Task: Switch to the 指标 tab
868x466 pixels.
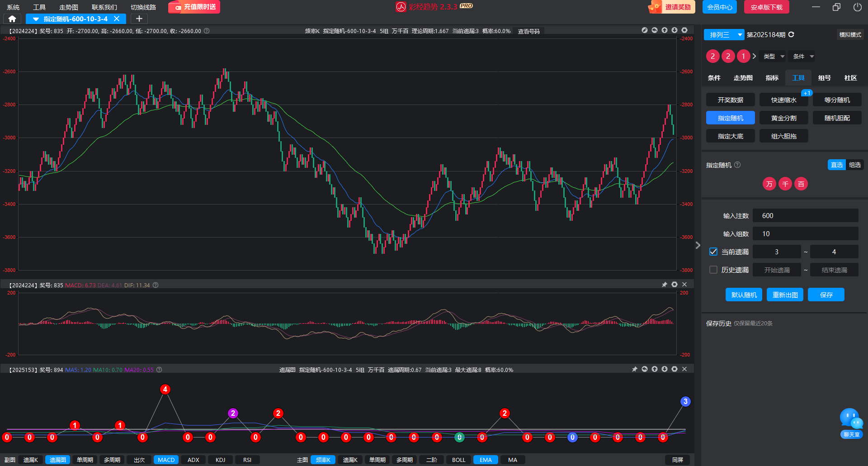Action: pos(772,78)
